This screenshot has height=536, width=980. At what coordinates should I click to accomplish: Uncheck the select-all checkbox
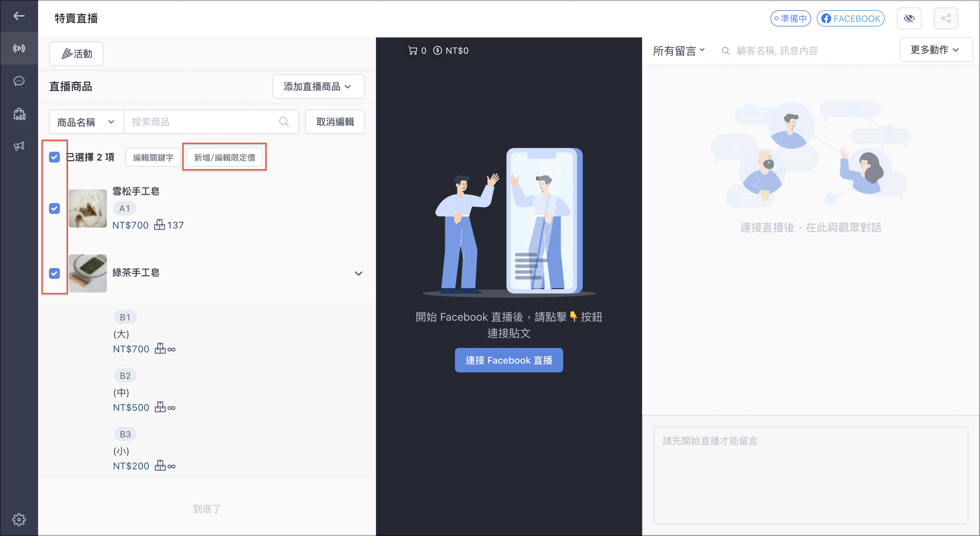coord(54,157)
